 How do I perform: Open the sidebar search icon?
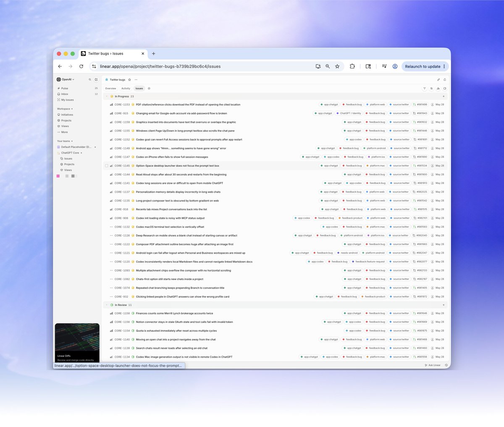[90, 79]
